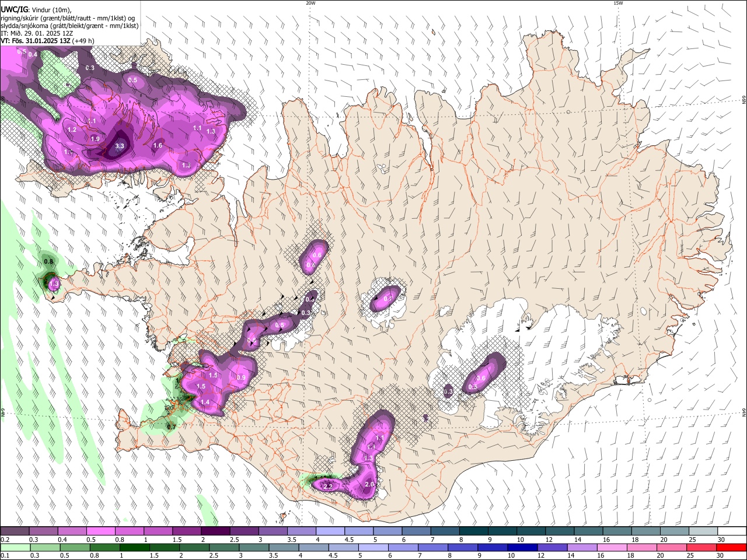Click the bright pink 0.5 swatch on the snow scale
Screen dimensions: 747x560
[101, 531]
